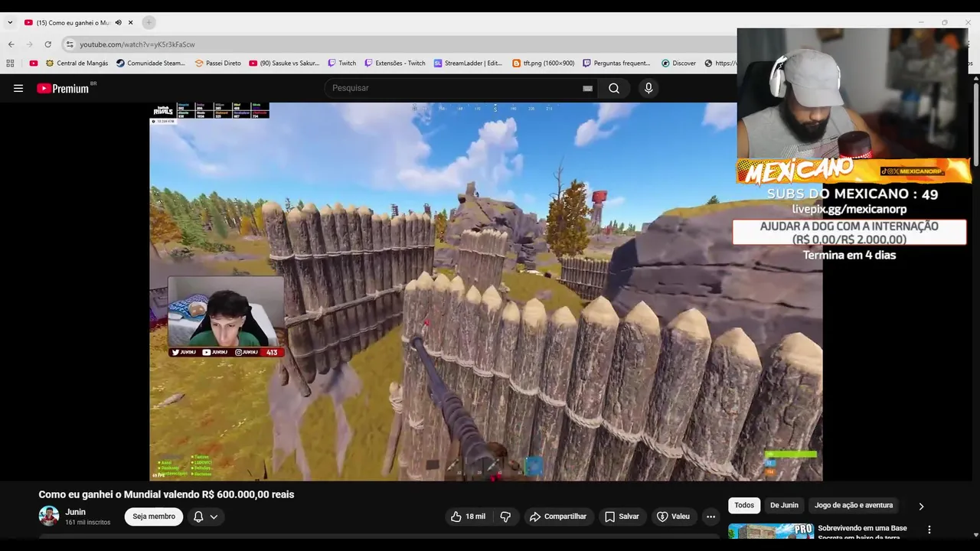Open more actions three-dot menu
This screenshot has height=551, width=980.
coord(710,517)
